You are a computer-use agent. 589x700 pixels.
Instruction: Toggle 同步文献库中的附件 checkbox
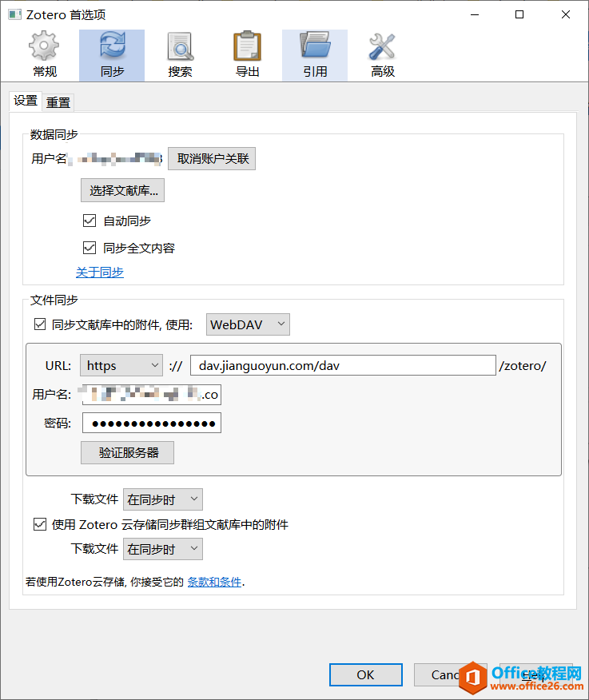tap(40, 324)
